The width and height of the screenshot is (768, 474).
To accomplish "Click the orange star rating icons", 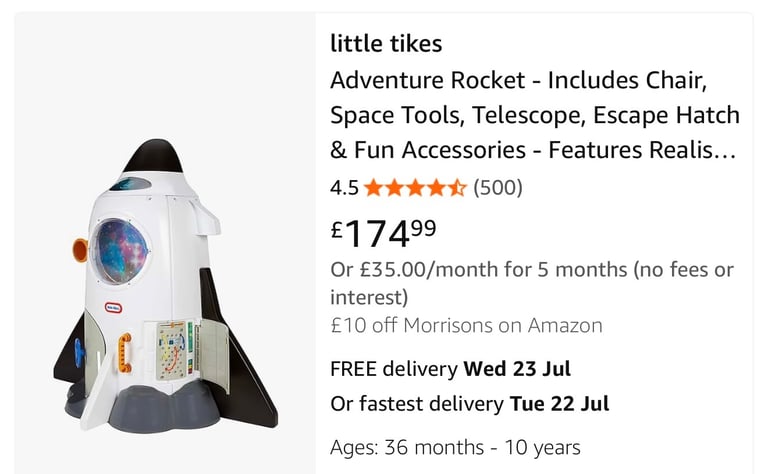I will tap(415, 188).
